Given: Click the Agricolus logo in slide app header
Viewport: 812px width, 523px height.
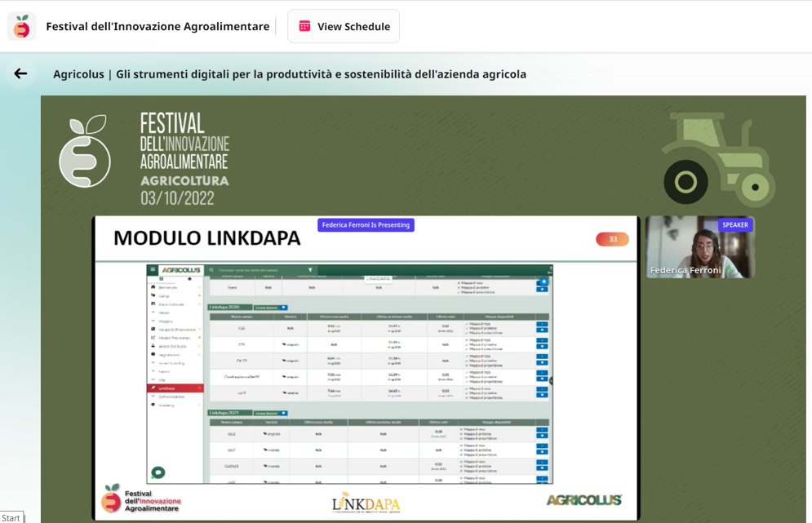Looking at the screenshot, I should coord(180,270).
